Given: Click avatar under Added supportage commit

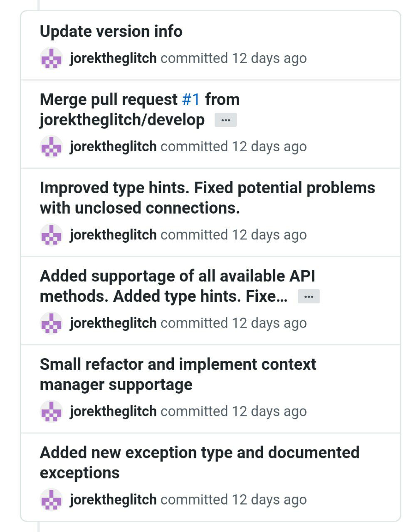Looking at the screenshot, I should tap(51, 323).
